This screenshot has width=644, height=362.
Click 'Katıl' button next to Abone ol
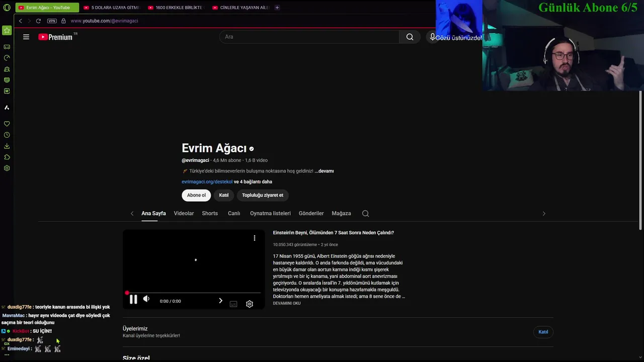click(x=224, y=195)
